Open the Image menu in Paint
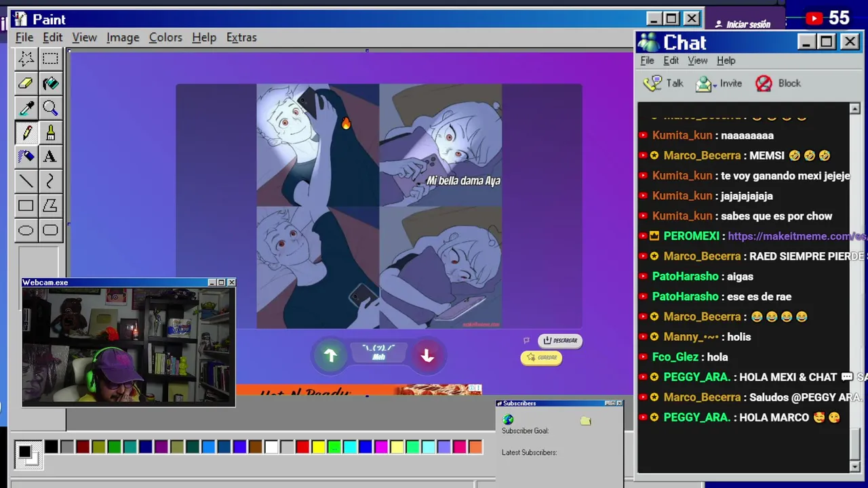Image resolution: width=868 pixels, height=488 pixels. [123, 37]
